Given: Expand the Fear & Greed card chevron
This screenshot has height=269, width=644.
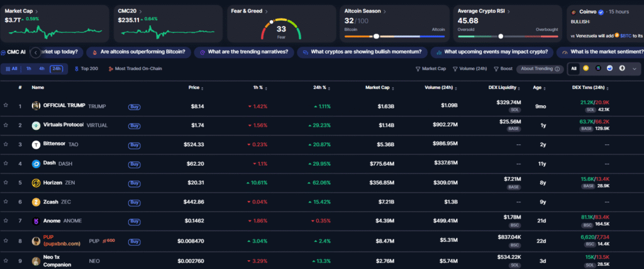Looking at the screenshot, I should (266, 11).
